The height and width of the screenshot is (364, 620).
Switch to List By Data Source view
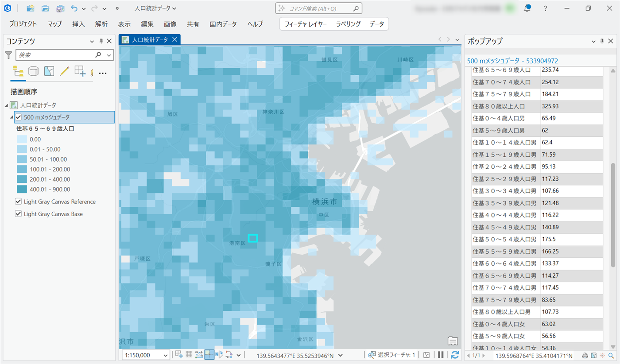click(33, 71)
